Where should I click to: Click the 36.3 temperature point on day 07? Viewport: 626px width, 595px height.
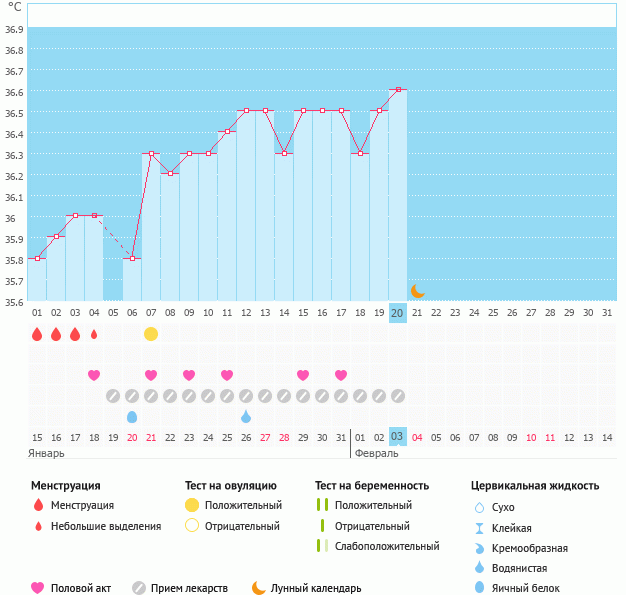(x=151, y=154)
